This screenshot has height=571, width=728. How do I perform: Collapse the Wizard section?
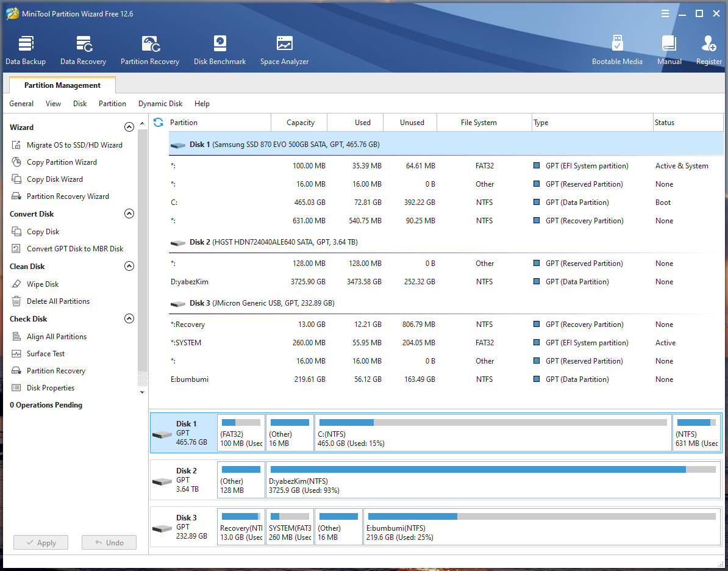(x=129, y=127)
